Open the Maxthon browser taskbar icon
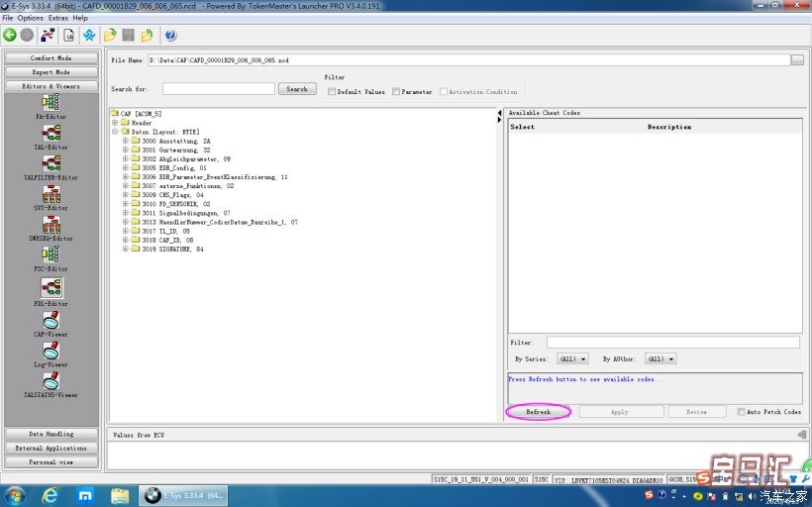 (x=84, y=495)
